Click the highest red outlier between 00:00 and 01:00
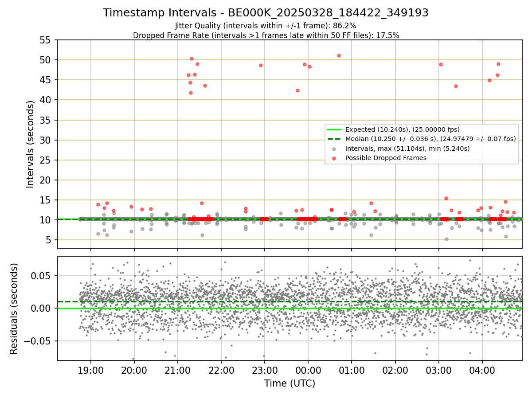The image size is (532, 399). pos(339,55)
